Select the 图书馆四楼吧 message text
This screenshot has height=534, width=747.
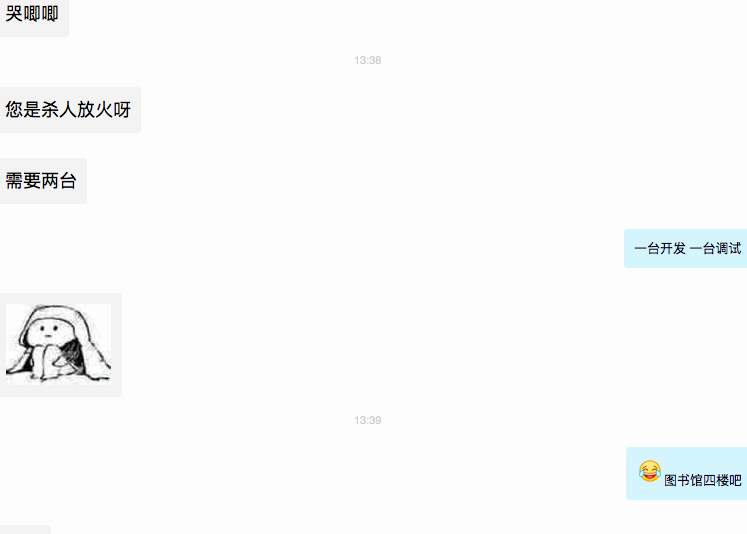click(x=703, y=480)
